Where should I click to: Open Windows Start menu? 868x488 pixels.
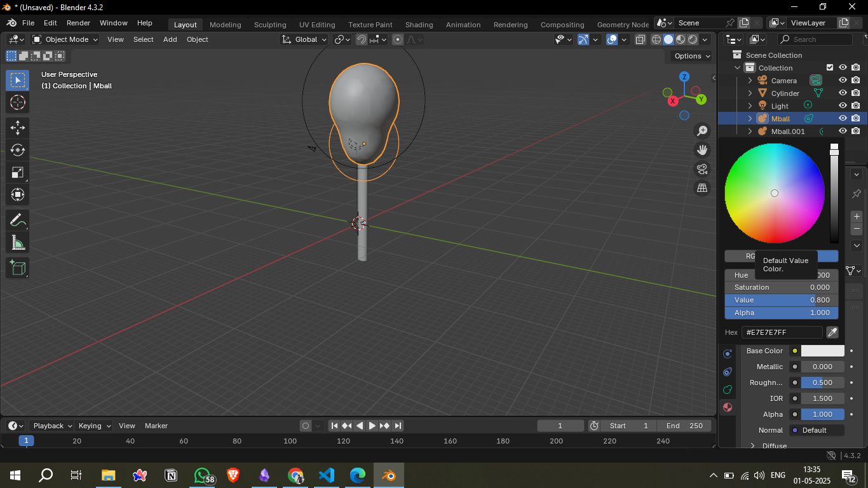(15, 475)
